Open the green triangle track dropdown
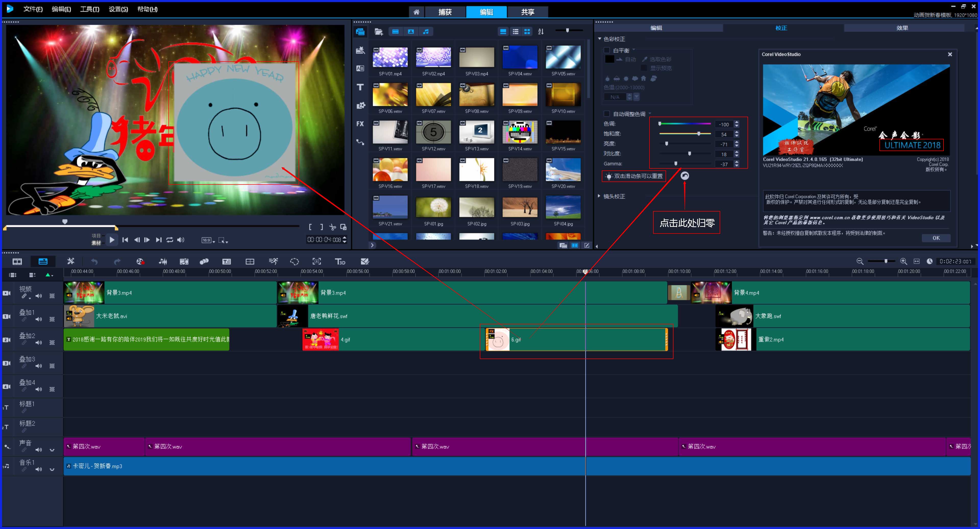 tap(49, 275)
